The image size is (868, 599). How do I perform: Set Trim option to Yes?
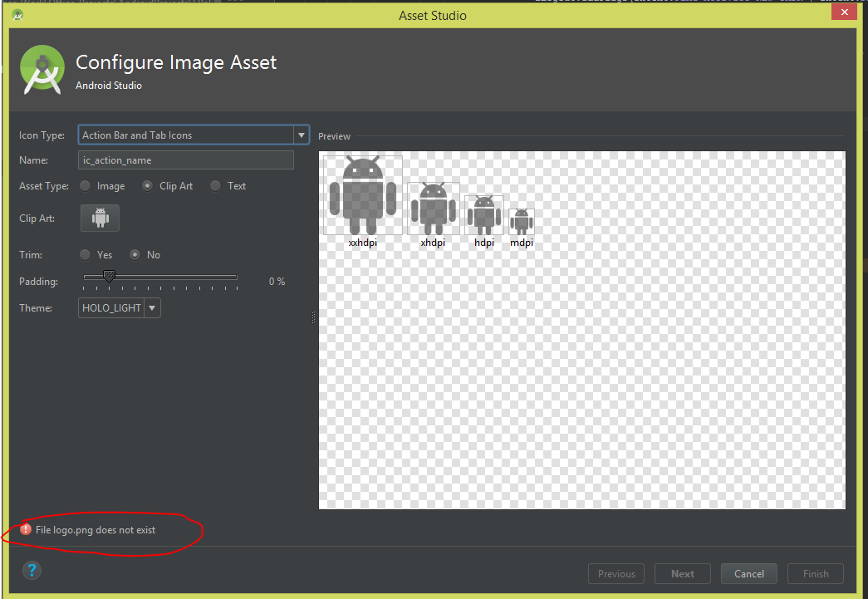85,254
